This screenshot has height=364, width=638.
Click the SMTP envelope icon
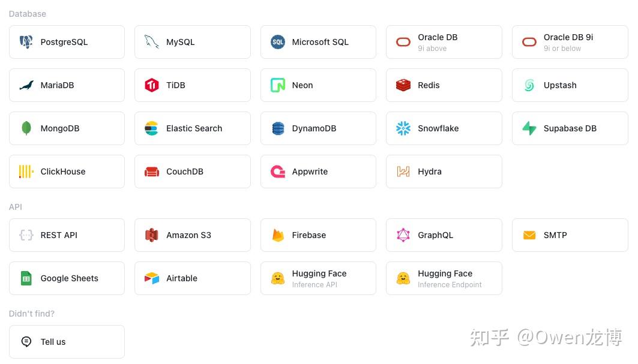(x=529, y=235)
